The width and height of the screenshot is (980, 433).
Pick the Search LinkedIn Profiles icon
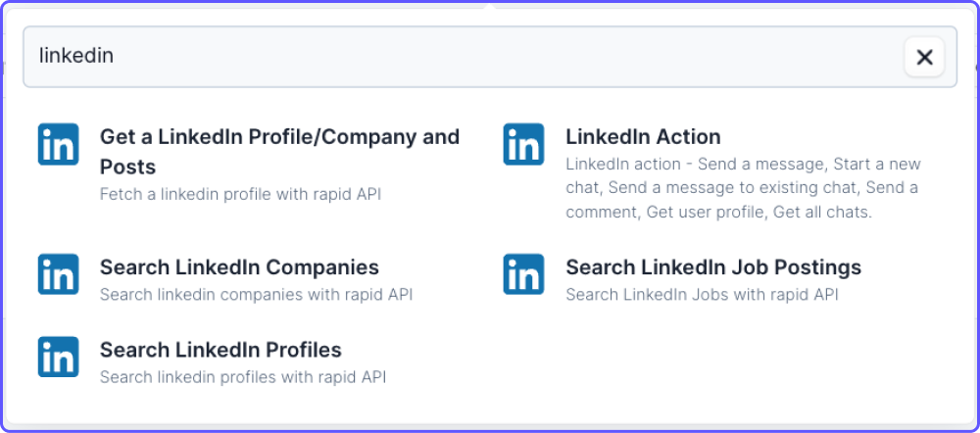[x=58, y=357]
